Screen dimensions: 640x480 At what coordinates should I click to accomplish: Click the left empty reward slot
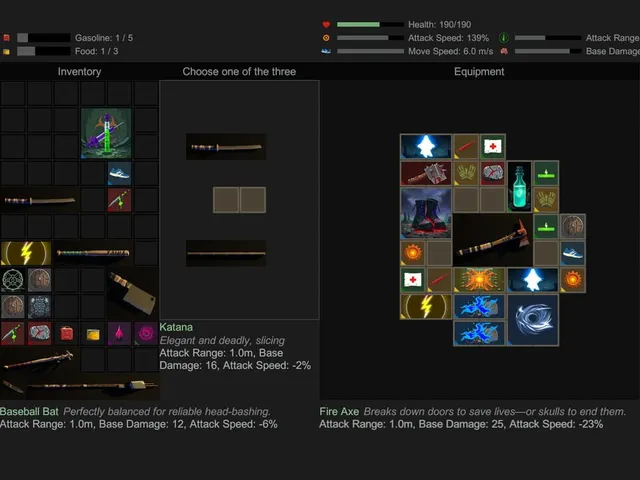pos(226,200)
